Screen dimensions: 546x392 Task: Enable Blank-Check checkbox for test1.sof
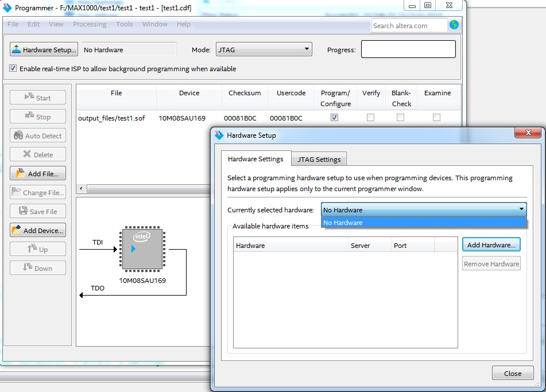400,117
